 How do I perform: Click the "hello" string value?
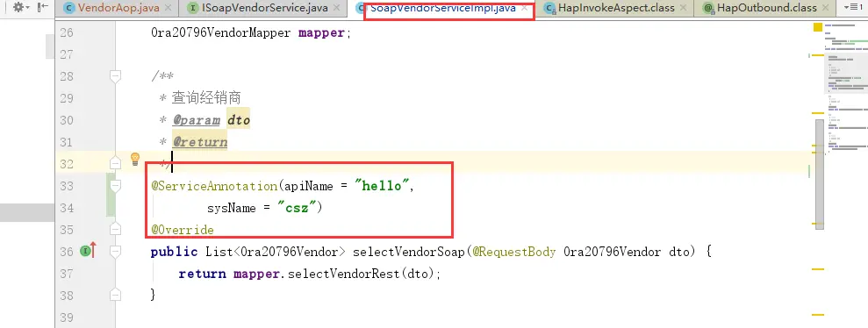[382, 186]
